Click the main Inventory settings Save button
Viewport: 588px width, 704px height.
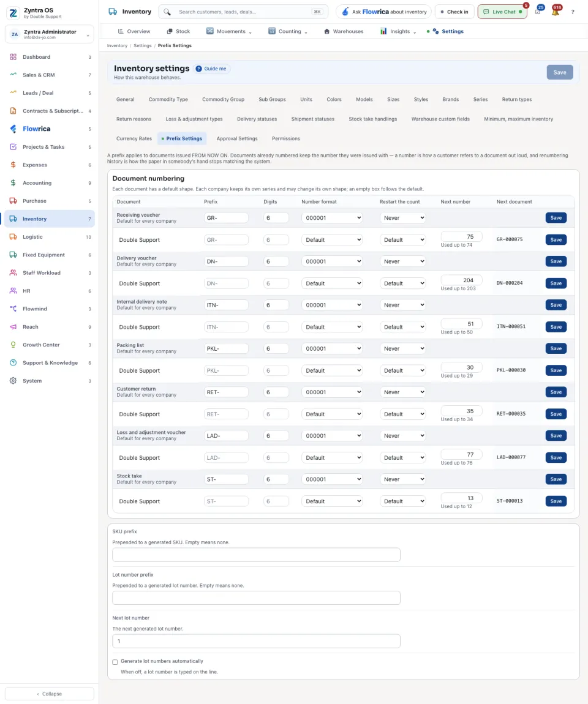(x=560, y=72)
